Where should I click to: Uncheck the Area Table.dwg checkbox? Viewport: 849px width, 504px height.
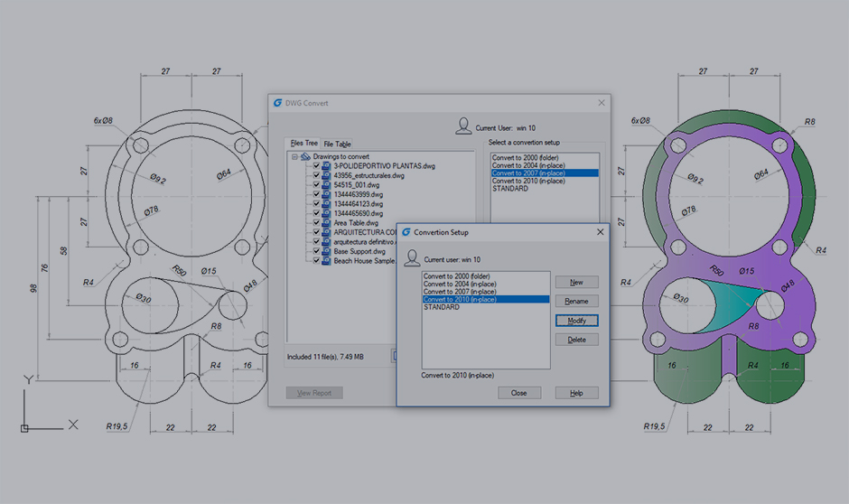(316, 223)
